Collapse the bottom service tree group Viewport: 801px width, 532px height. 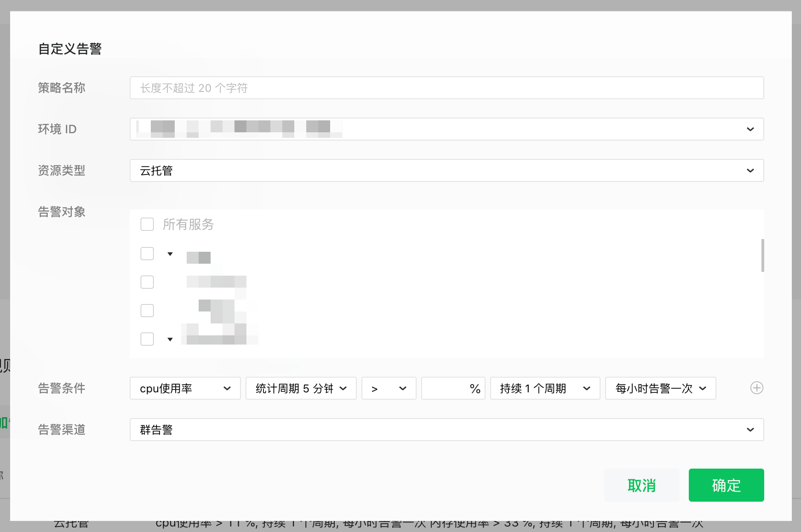[x=170, y=340]
